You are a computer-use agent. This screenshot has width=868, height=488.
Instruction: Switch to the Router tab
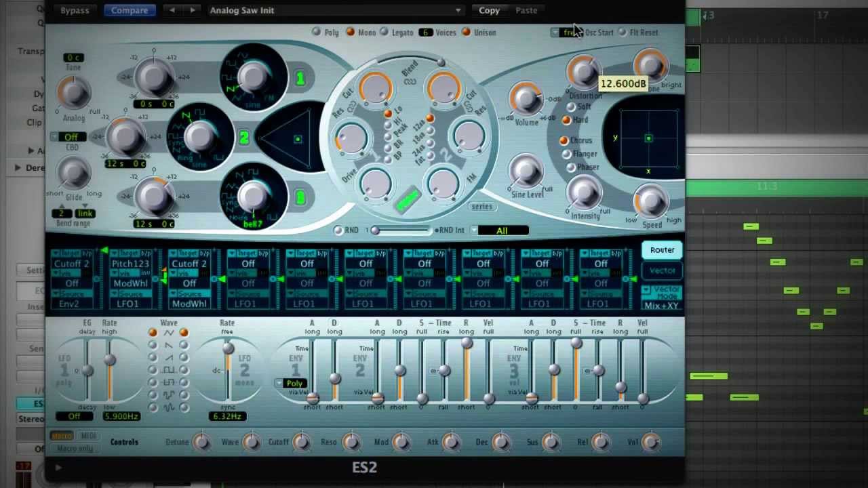pos(662,250)
